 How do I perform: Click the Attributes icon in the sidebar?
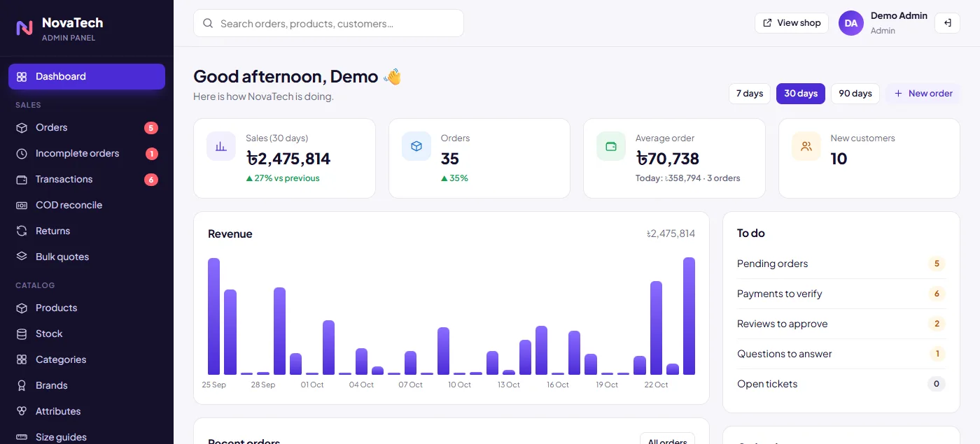point(22,412)
